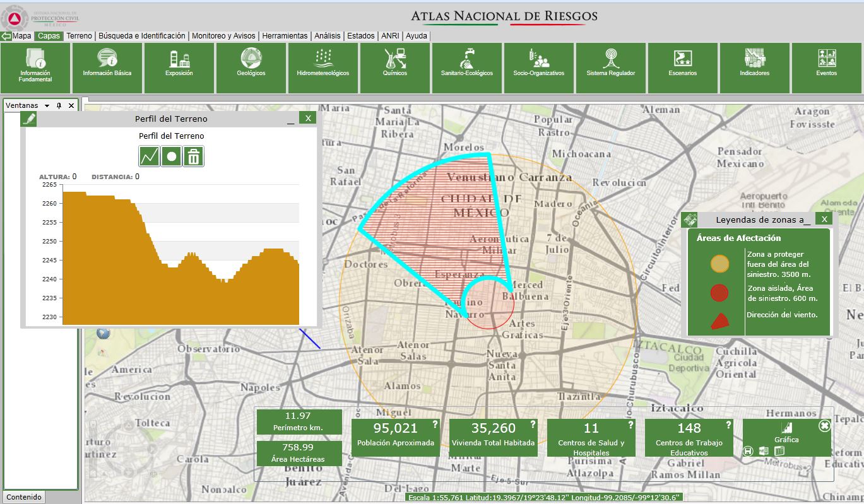Click the export document icon beside save
The image size is (864, 504).
tap(764, 450)
